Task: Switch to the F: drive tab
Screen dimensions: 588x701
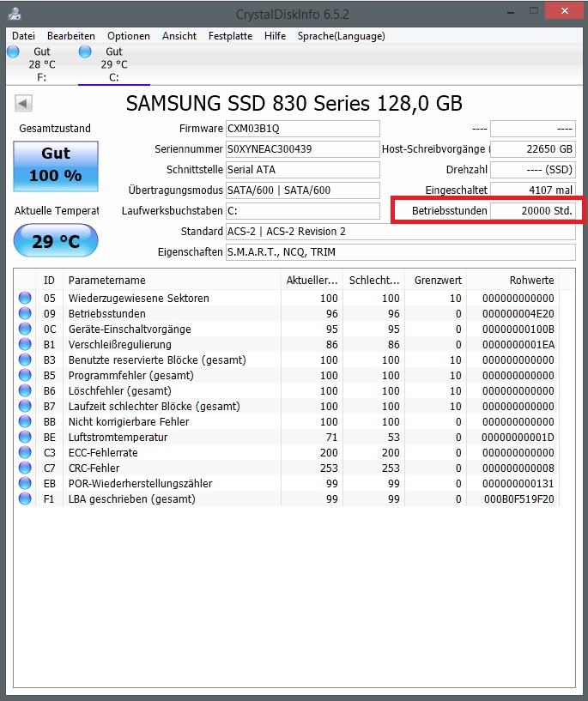Action: [41, 64]
